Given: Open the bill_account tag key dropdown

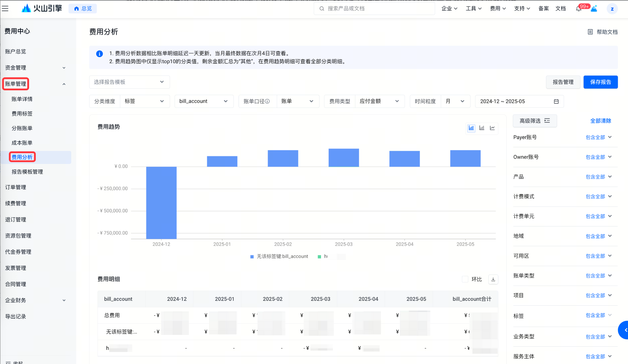Looking at the screenshot, I should (204, 101).
